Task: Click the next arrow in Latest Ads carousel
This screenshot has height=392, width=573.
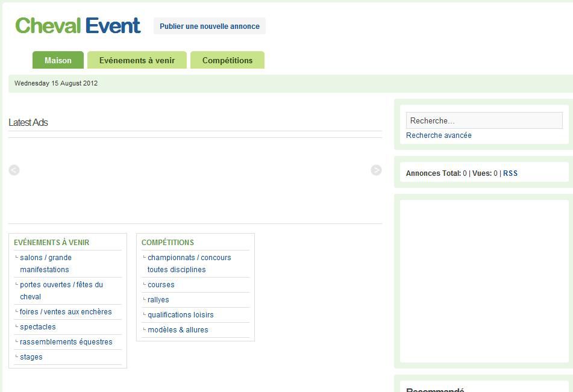Action: tap(376, 170)
